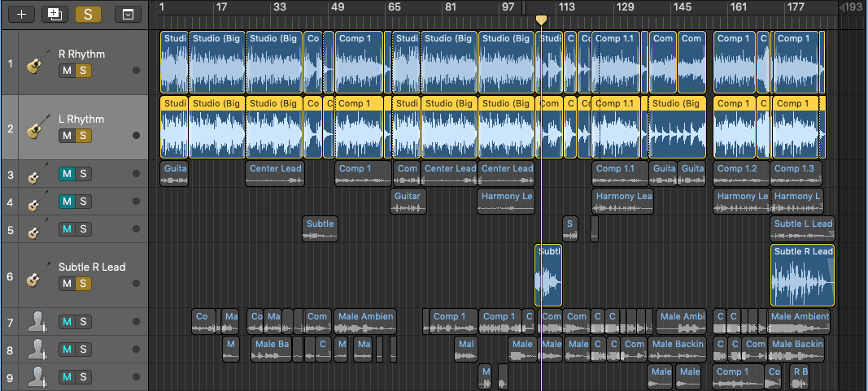Toggle the yellow global solo S button
The height and width of the screenshot is (391, 868).
(x=87, y=14)
